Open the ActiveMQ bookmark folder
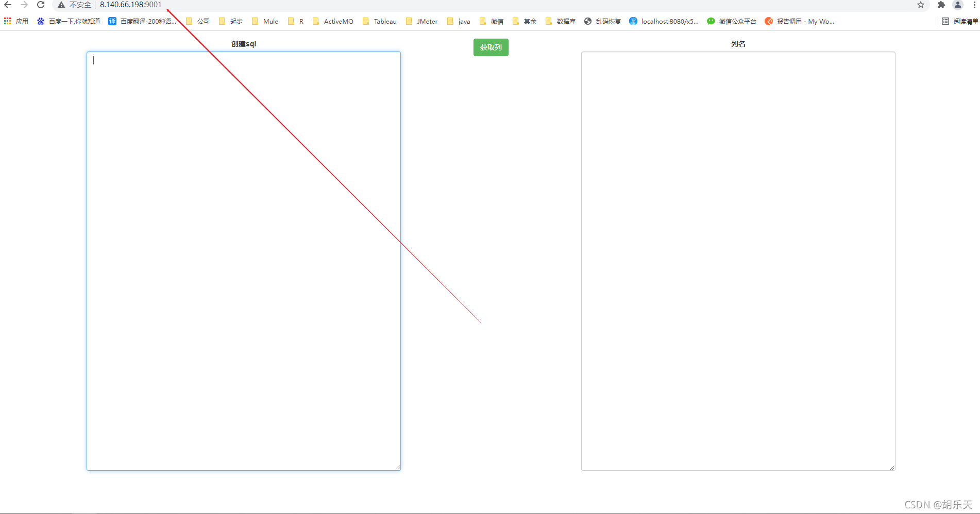 (333, 21)
